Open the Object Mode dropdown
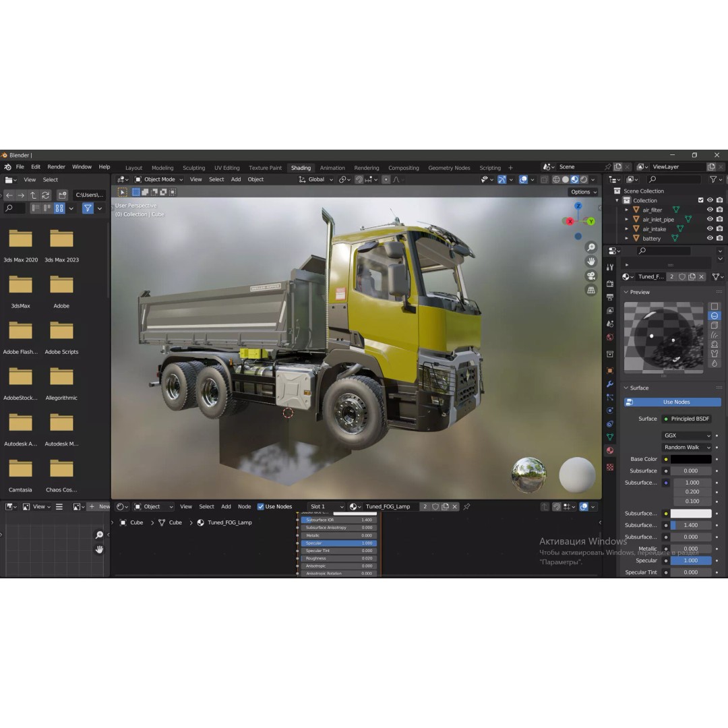The width and height of the screenshot is (728, 728). tap(159, 180)
